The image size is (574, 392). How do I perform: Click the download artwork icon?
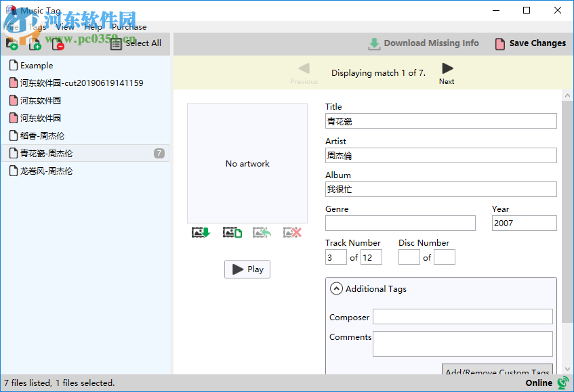tap(201, 232)
